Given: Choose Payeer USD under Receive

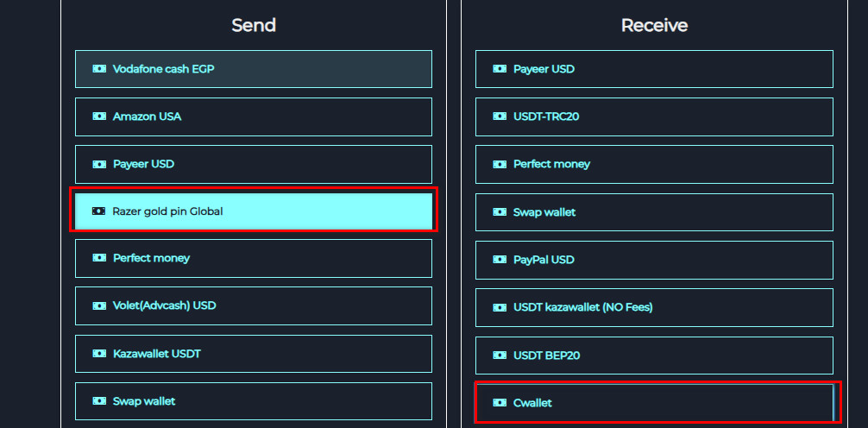Looking at the screenshot, I should pos(654,69).
